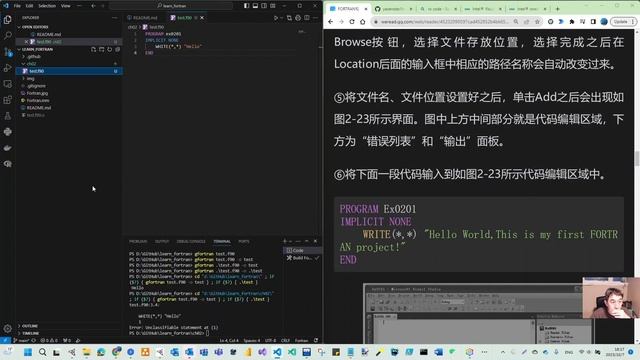
Task: Go back in Chrome browser
Action: 330,22
